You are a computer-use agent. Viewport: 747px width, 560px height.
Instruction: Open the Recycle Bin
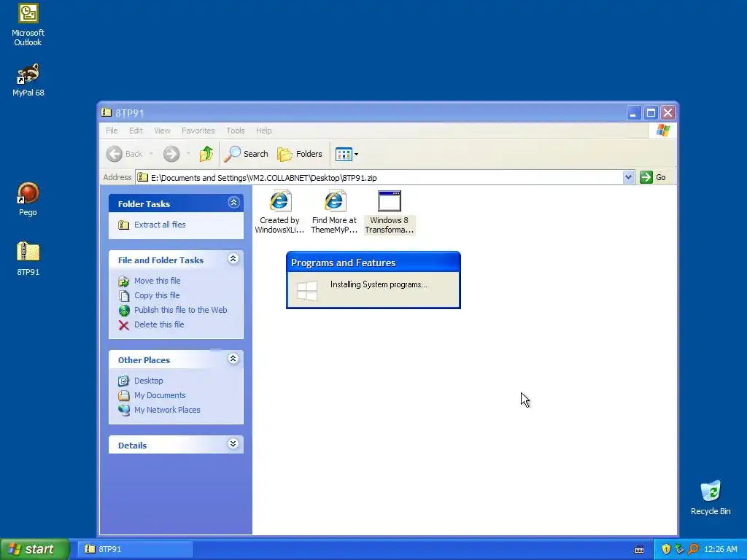pos(711,498)
